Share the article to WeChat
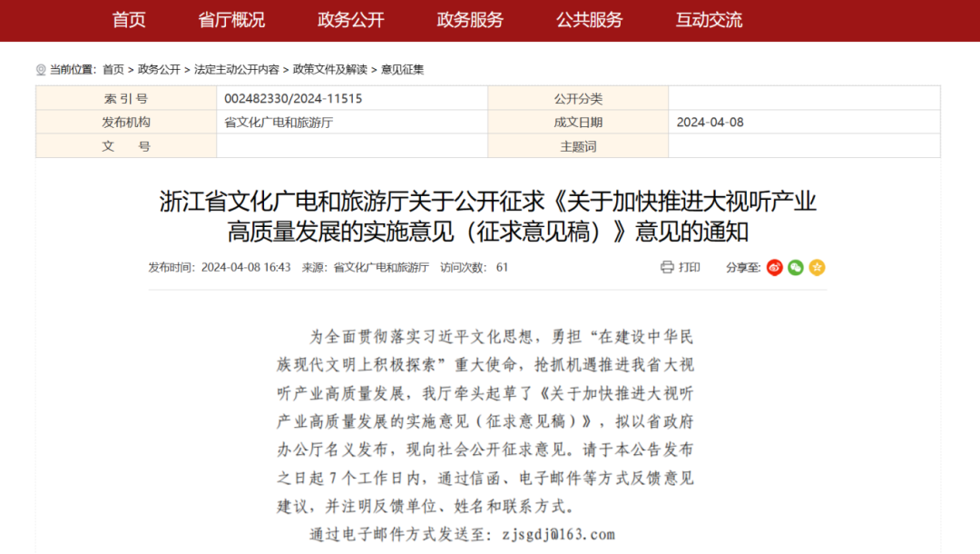980x554 pixels. (796, 267)
